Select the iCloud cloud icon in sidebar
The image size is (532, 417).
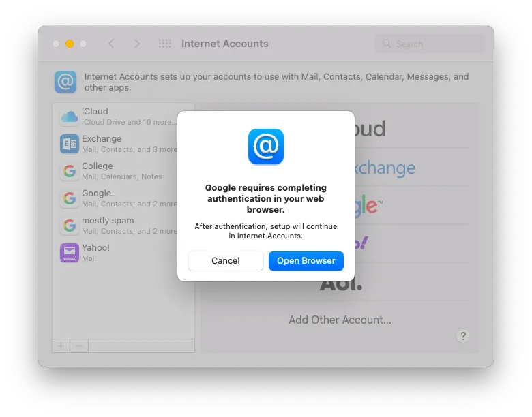pos(70,117)
